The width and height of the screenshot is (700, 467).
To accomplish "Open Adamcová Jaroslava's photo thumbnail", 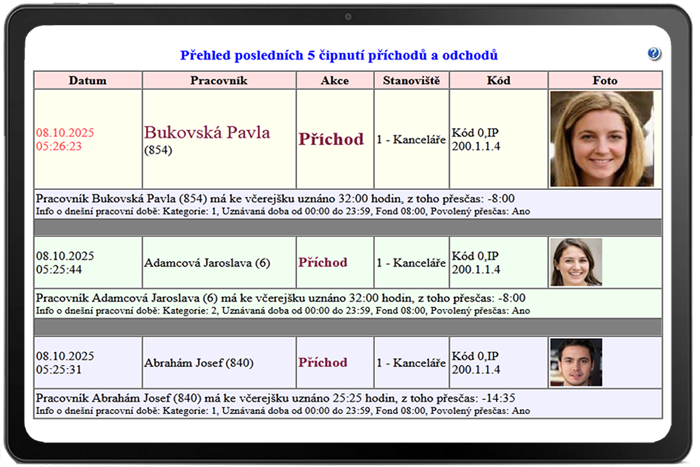I will pos(575,262).
